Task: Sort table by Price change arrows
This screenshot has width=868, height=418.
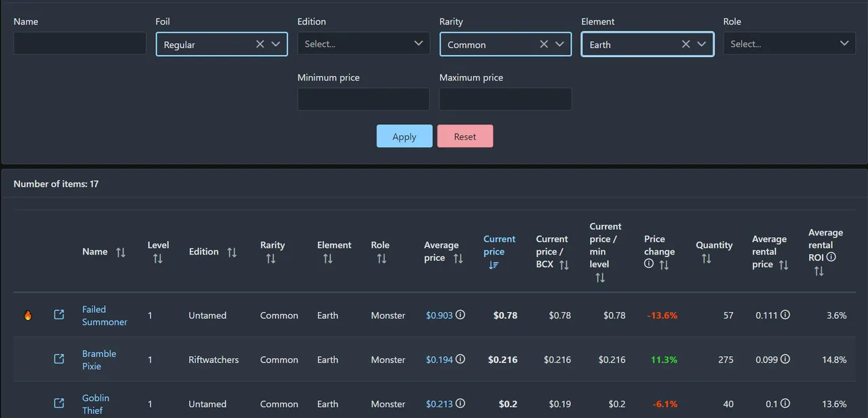Action: coord(663,265)
